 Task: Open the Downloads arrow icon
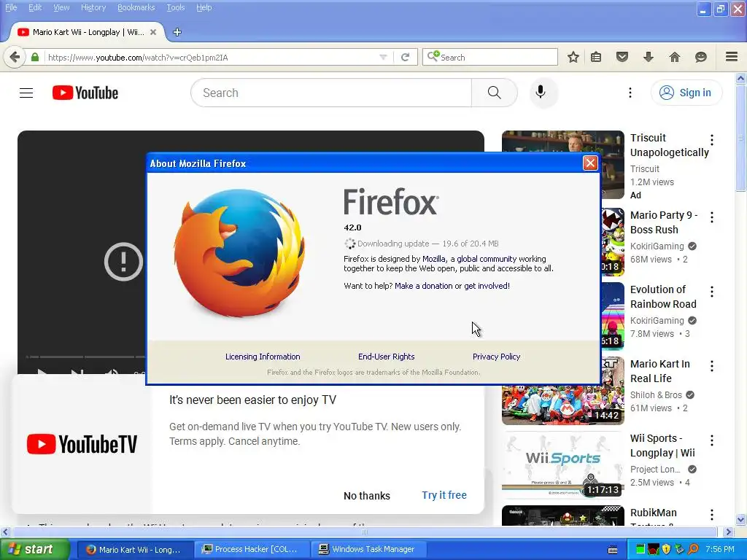click(648, 57)
